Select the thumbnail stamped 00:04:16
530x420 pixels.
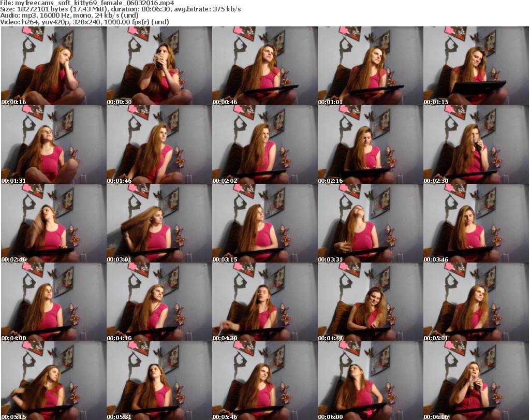[159, 302]
